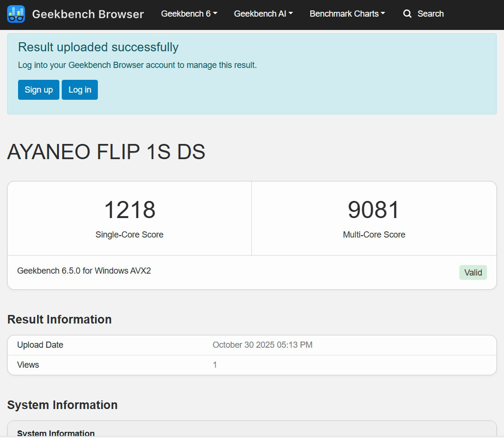Image resolution: width=504 pixels, height=438 pixels.
Task: Click the green Valid badge
Action: pyautogui.click(x=473, y=272)
